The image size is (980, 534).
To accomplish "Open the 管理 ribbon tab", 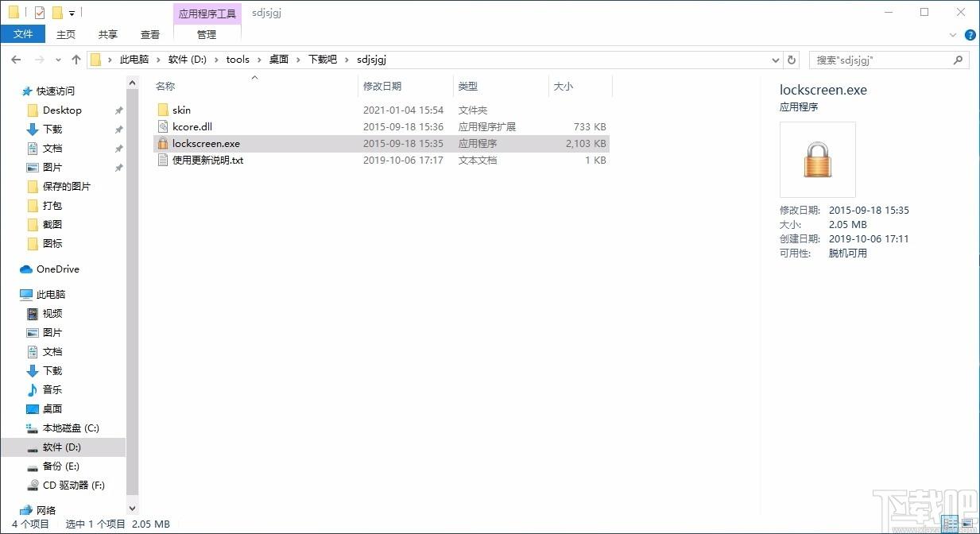I will pos(207,34).
